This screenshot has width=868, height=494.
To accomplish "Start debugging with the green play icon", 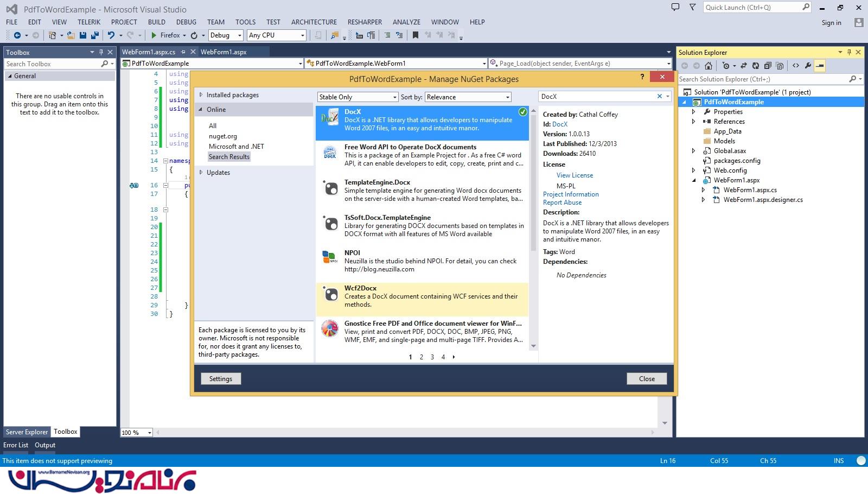I will pyautogui.click(x=154, y=35).
